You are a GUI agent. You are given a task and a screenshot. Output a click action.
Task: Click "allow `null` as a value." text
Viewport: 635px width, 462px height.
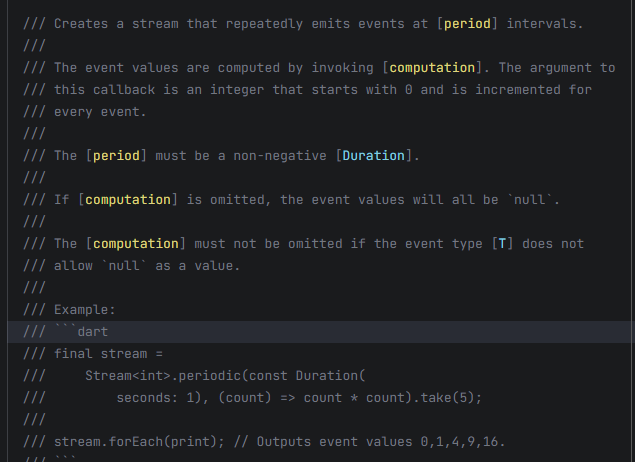click(x=147, y=266)
